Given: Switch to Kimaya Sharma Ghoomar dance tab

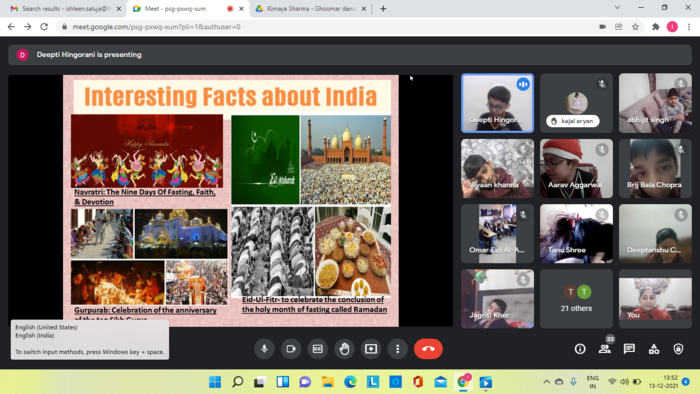Looking at the screenshot, I should pos(311,8).
